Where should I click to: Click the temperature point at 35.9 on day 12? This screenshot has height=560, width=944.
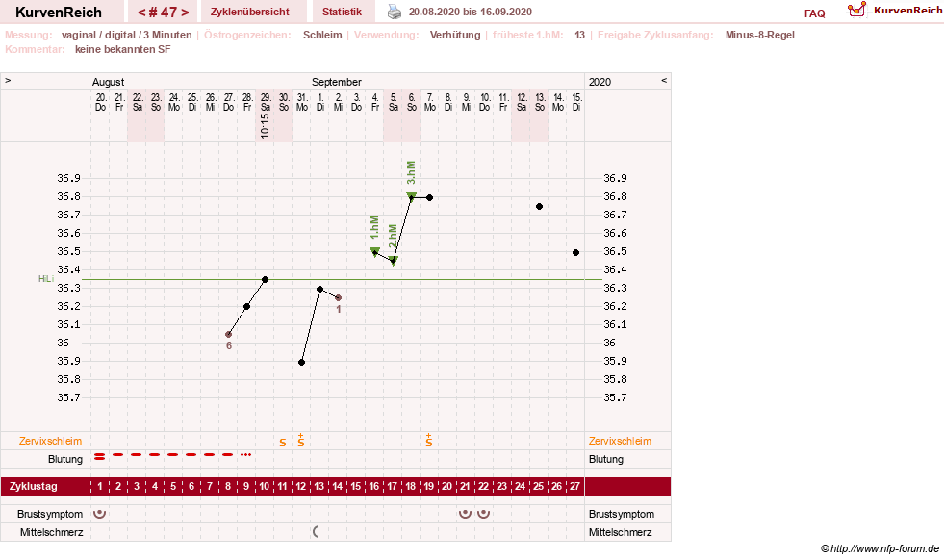point(301,362)
